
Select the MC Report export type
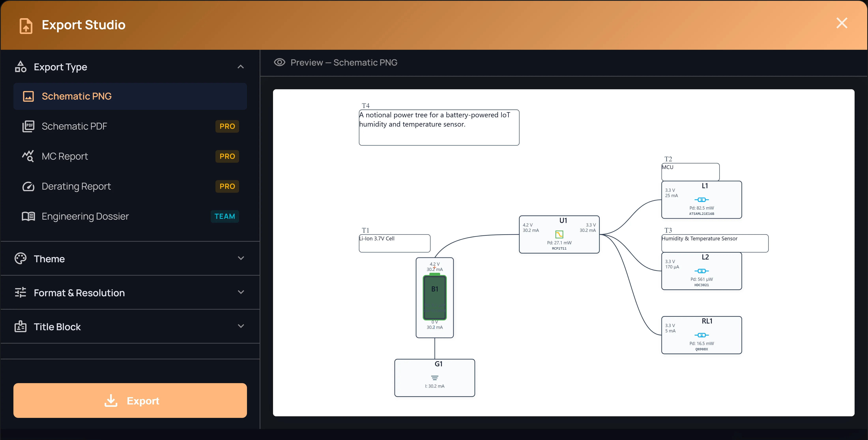point(130,156)
